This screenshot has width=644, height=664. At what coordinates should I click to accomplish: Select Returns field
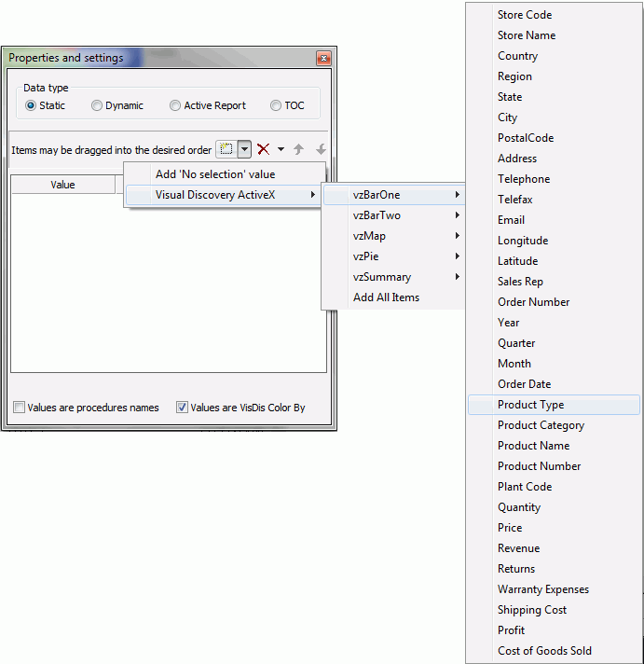pos(554,569)
